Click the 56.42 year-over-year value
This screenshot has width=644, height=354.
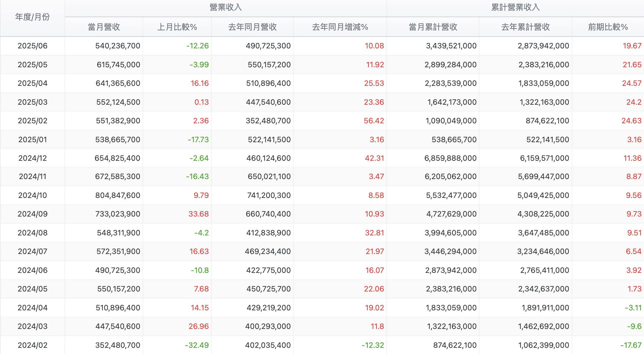[x=374, y=121]
